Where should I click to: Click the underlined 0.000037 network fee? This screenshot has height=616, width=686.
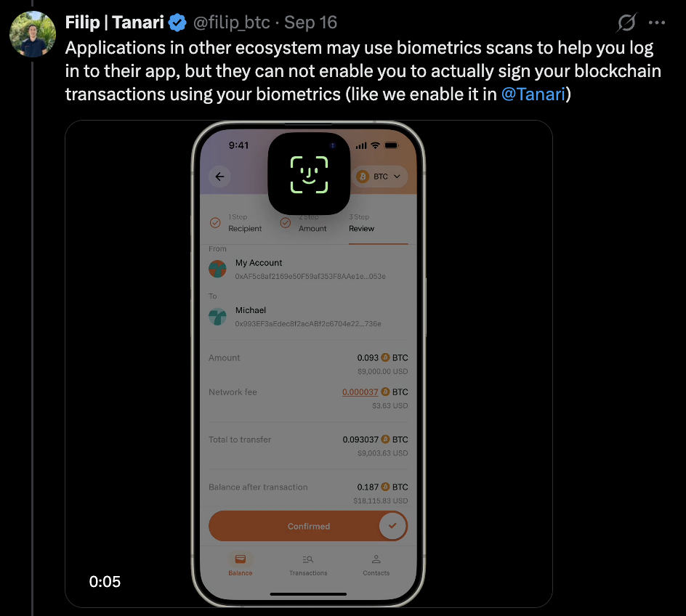point(360,392)
